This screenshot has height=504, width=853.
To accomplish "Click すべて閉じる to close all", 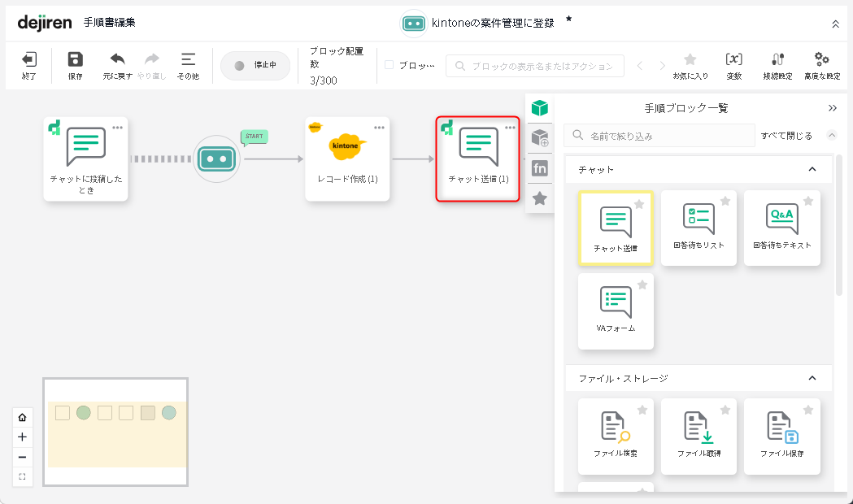I will click(786, 136).
